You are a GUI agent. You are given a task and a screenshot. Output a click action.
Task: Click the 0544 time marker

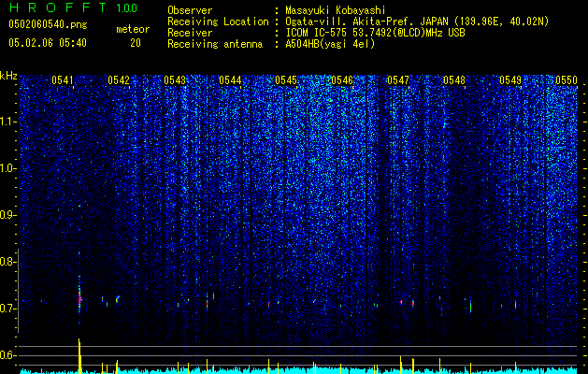[230, 80]
